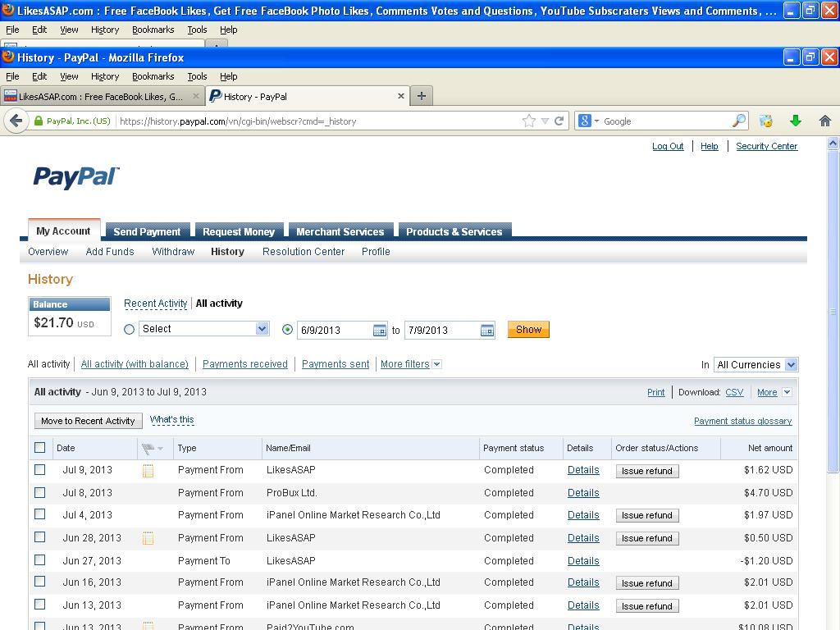Open Payment status glossary link
The width and height of the screenshot is (840, 630).
(742, 421)
